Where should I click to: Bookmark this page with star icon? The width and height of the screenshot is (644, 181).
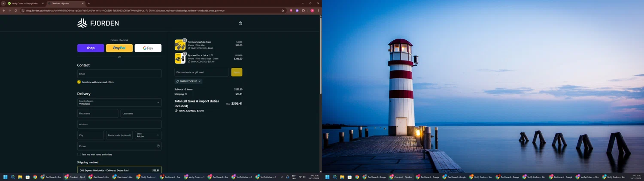click(x=283, y=11)
